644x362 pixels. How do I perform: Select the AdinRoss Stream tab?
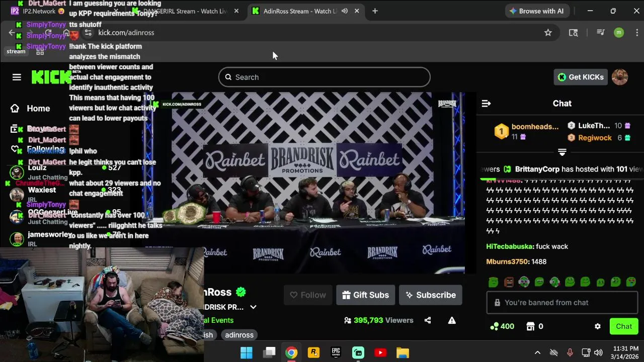[x=300, y=11]
